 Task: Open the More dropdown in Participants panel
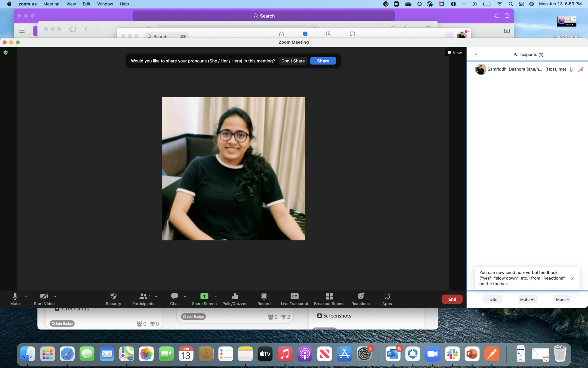[562, 299]
